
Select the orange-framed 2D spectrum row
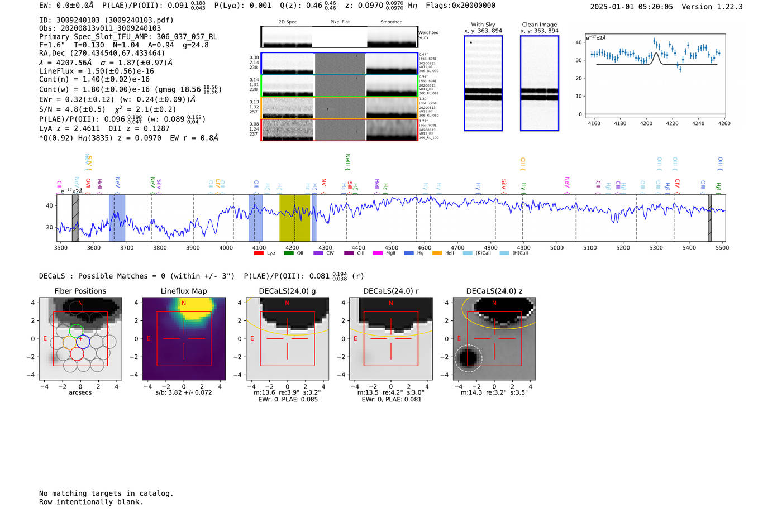point(339,108)
